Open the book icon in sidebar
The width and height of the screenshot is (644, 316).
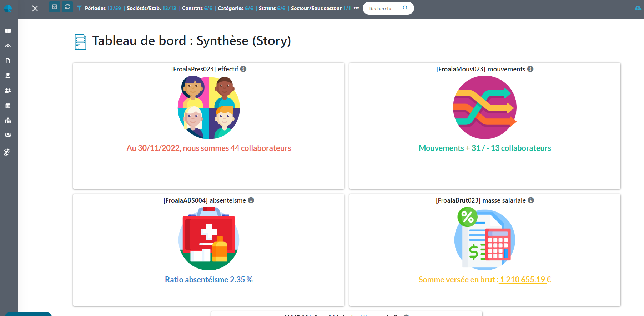(8, 31)
